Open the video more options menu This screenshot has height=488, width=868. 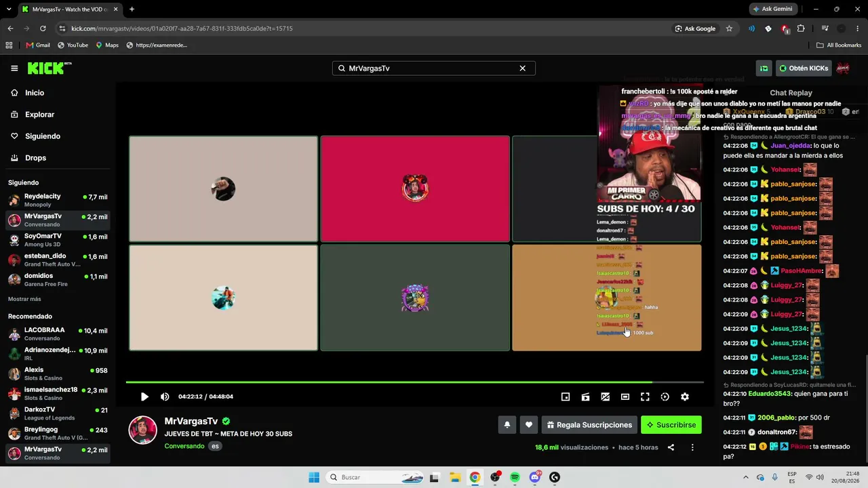coord(692,447)
